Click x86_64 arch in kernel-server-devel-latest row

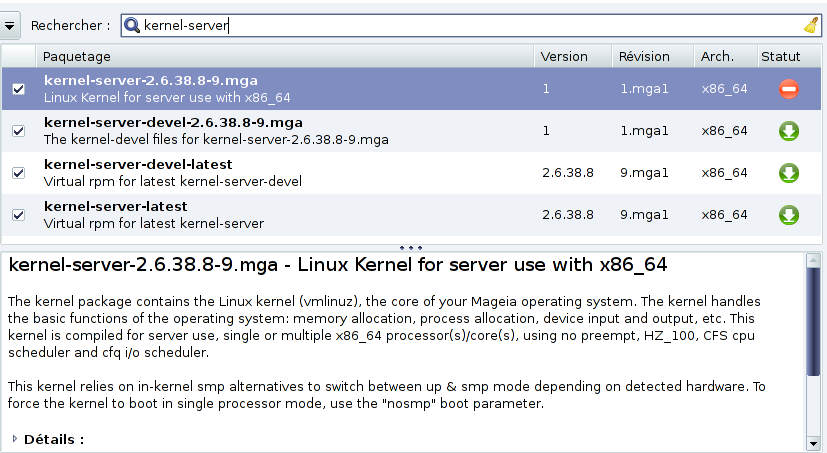point(724,173)
